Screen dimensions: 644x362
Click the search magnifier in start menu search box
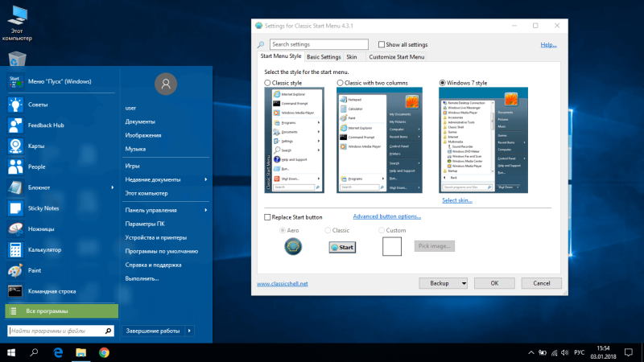108,331
